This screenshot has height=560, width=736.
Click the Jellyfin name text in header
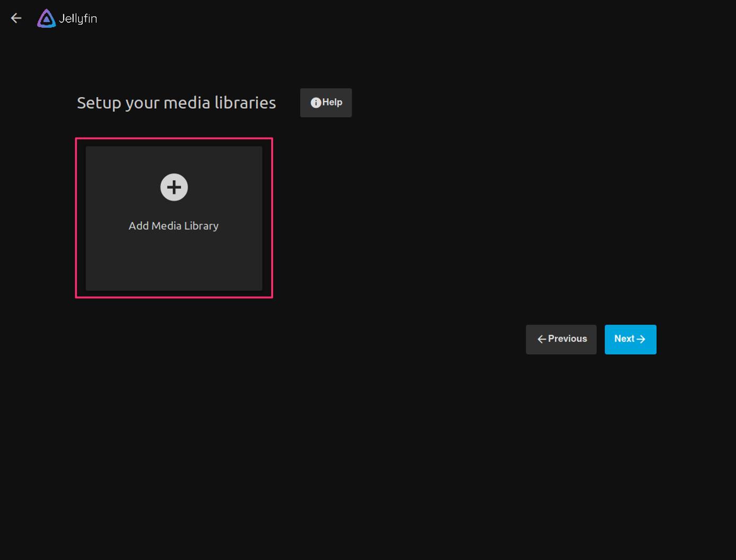click(78, 19)
